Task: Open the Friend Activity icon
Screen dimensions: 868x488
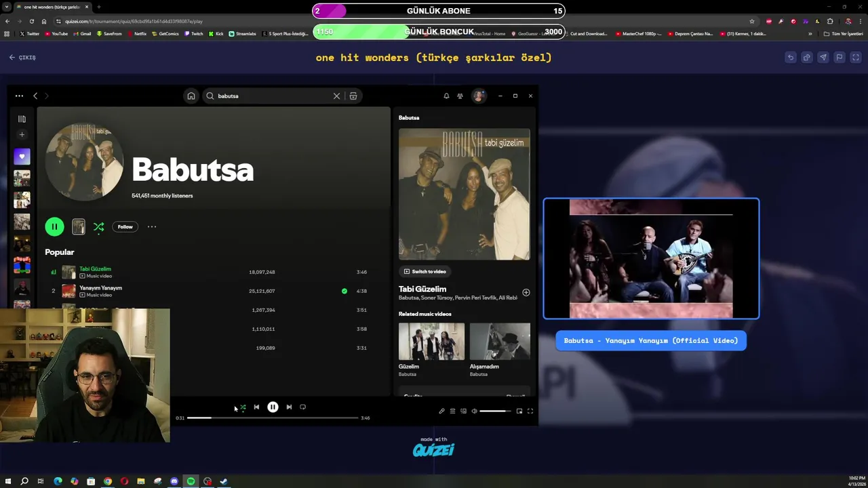Action: pyautogui.click(x=460, y=96)
